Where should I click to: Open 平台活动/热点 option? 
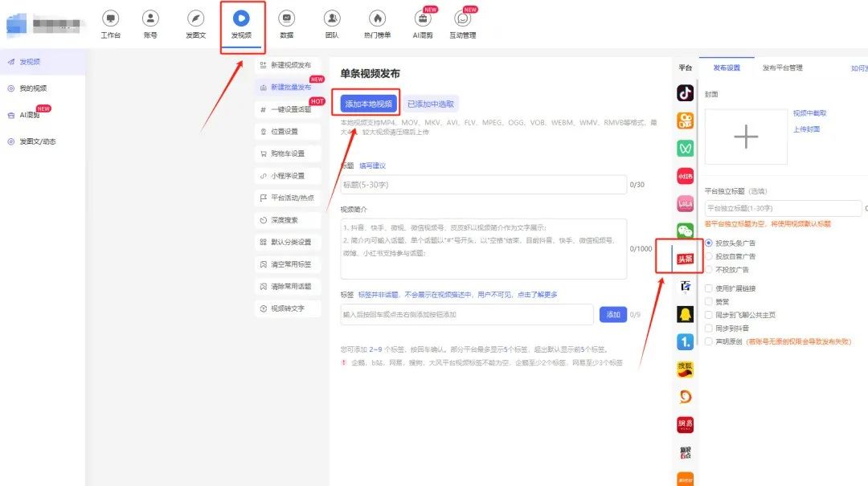(x=288, y=198)
